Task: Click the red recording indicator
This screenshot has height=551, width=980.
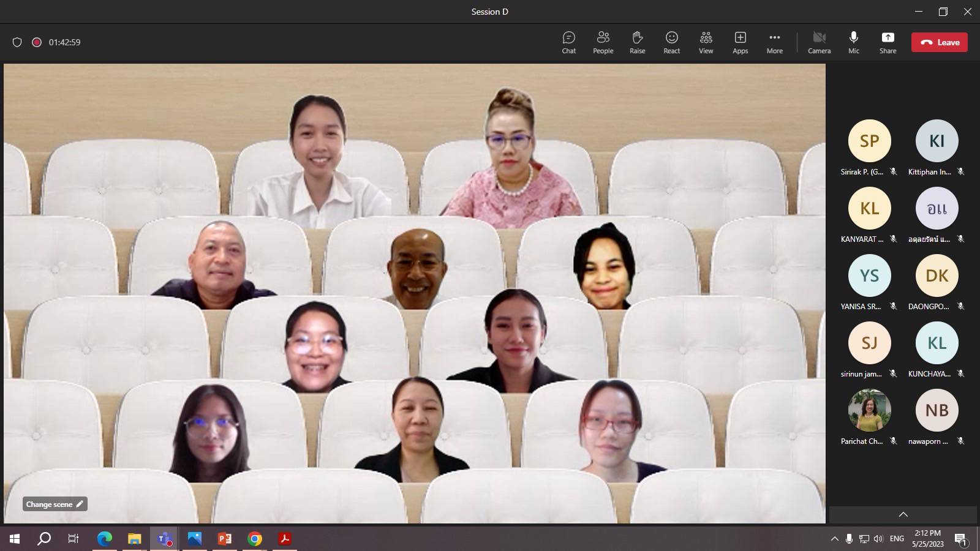Action: [x=37, y=42]
